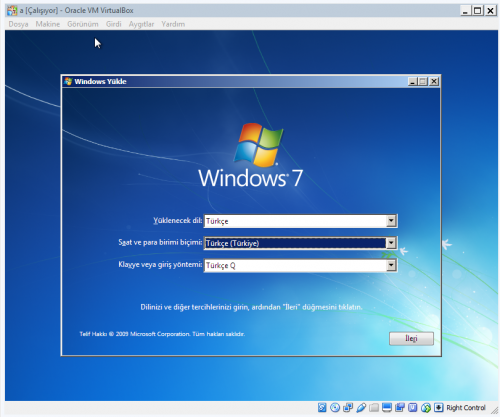
Task: Open the Dosya menu
Action: 18,24
